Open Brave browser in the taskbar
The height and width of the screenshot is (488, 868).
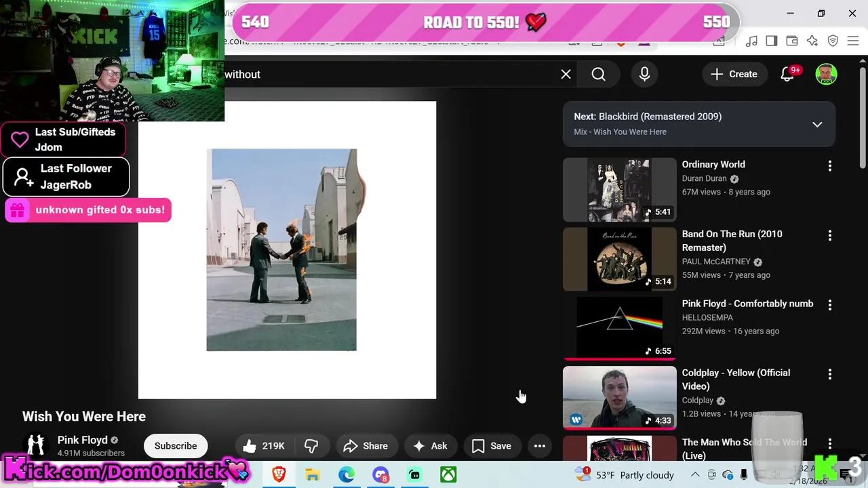pos(279,474)
